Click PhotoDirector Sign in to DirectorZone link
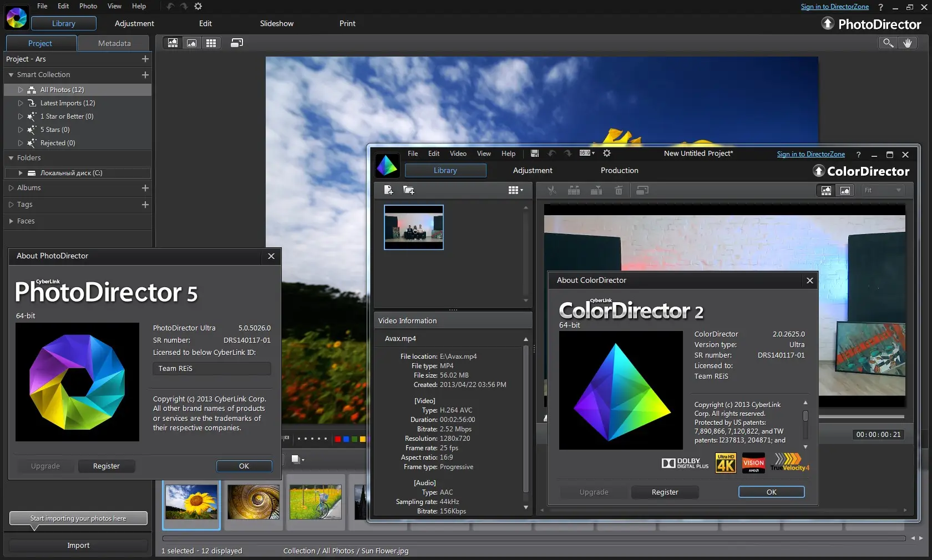The width and height of the screenshot is (932, 560). click(835, 7)
